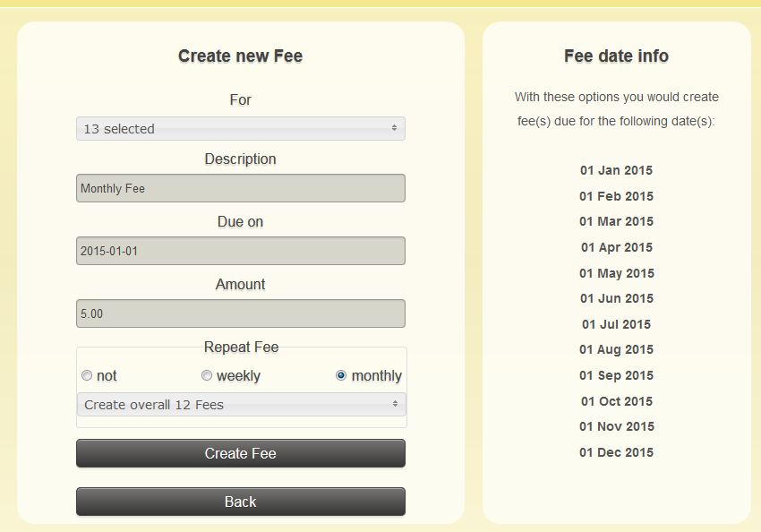This screenshot has height=532, width=761.
Task: Click the 'weekly' label text
Action: [238, 376]
